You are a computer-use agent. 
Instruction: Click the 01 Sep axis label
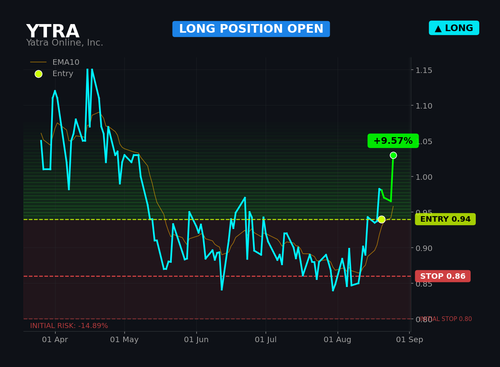409,340
